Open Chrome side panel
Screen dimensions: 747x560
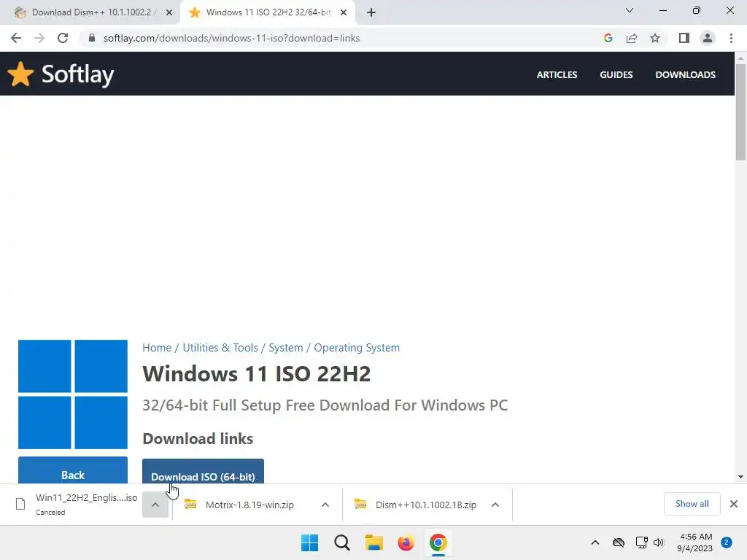(x=684, y=38)
